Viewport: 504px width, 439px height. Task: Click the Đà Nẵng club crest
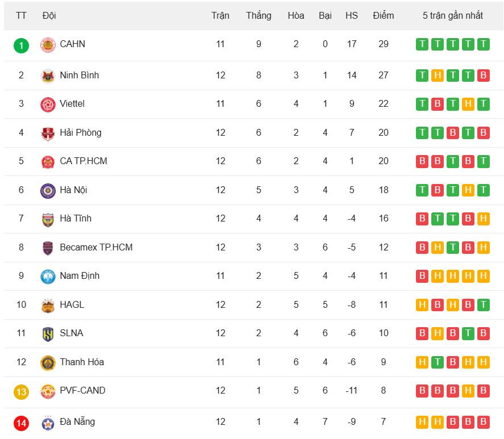(x=48, y=423)
